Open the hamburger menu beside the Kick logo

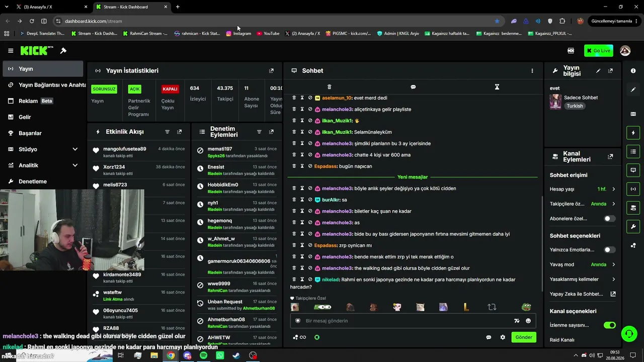11,51
